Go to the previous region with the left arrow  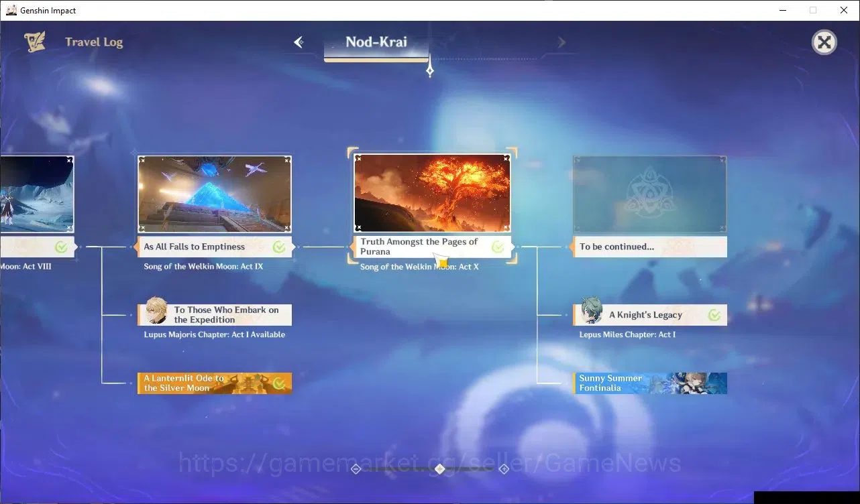click(299, 42)
